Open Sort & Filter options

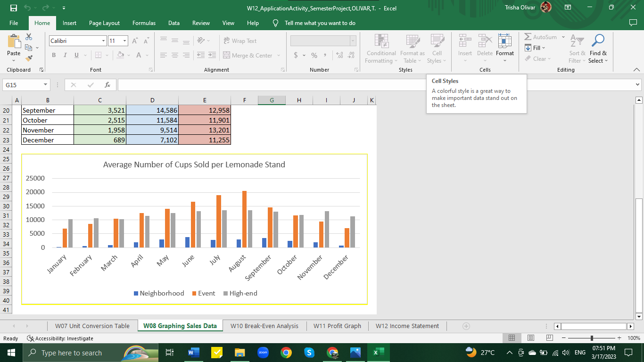[577, 49]
